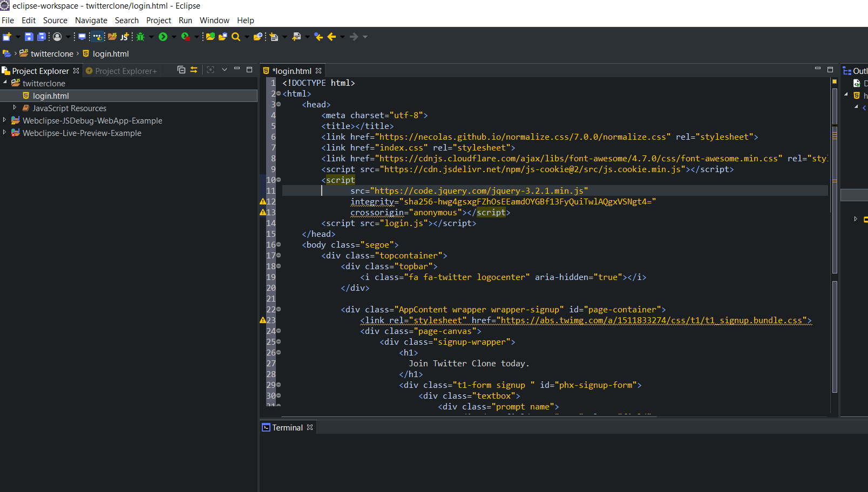Image resolution: width=868 pixels, height=492 pixels.
Task: Click the editor vertical scrollbar thumb
Action: [x=835, y=182]
